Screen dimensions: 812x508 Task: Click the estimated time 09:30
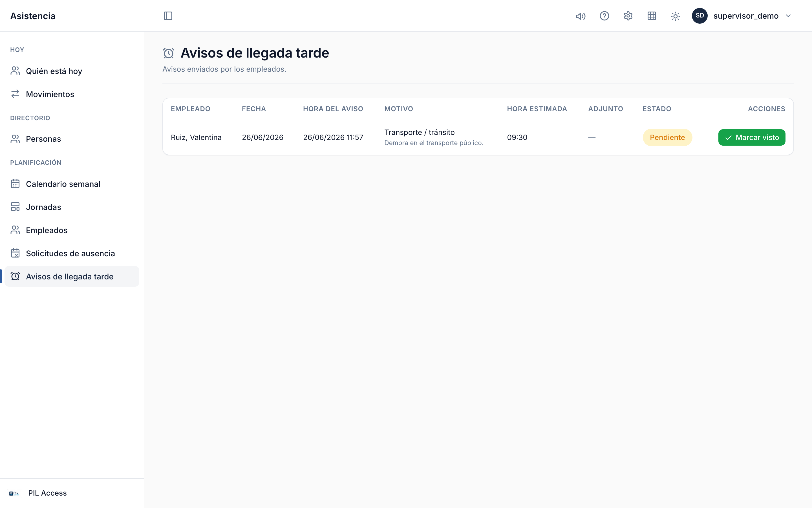pos(517,137)
